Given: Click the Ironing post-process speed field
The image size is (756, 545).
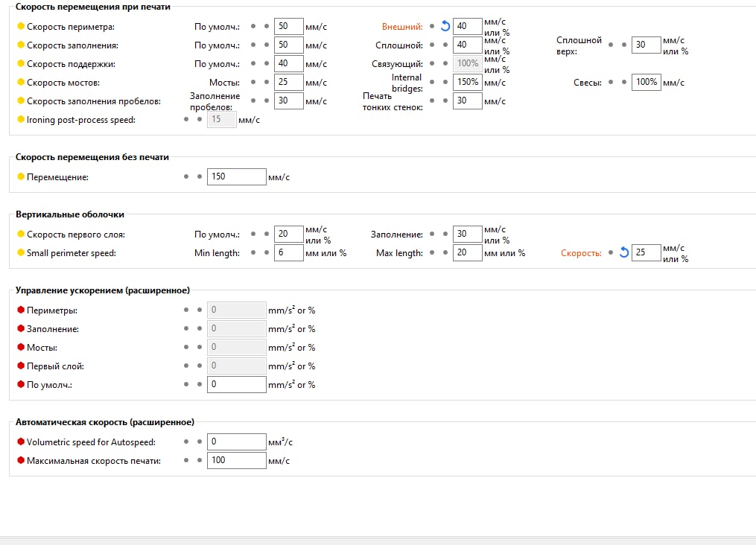Looking at the screenshot, I should pos(222,120).
